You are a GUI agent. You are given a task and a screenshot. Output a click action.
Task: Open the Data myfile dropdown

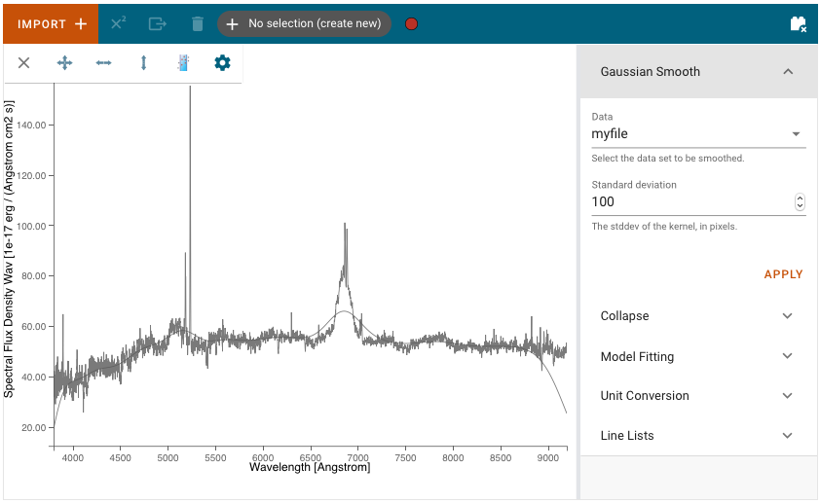[x=698, y=133]
